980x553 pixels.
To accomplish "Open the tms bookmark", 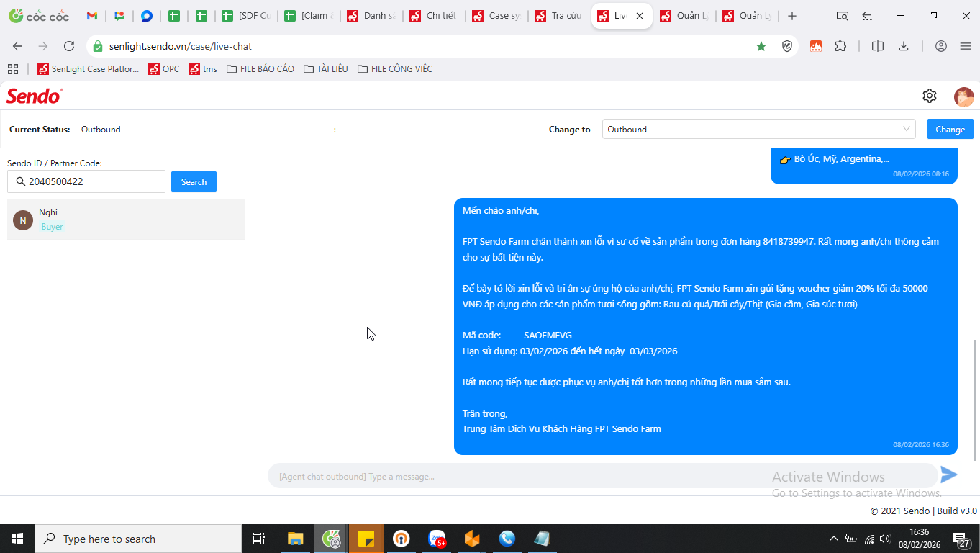I will (203, 69).
